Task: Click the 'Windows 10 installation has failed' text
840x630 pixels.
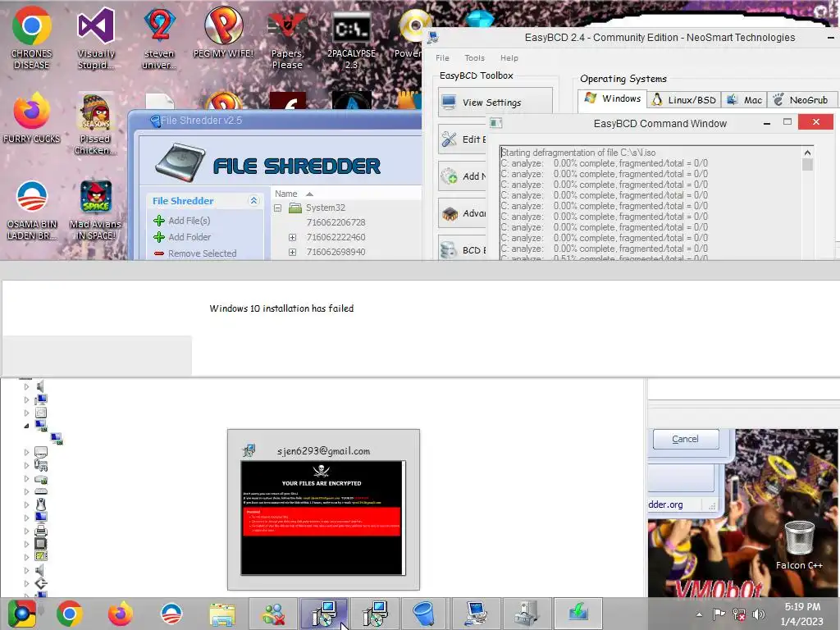Action: 281,308
